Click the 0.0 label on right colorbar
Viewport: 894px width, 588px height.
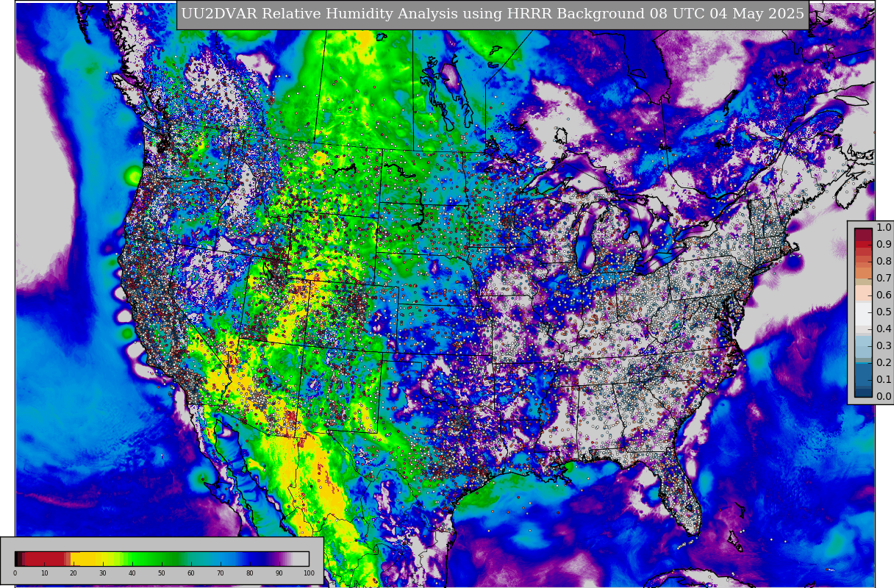tap(884, 396)
